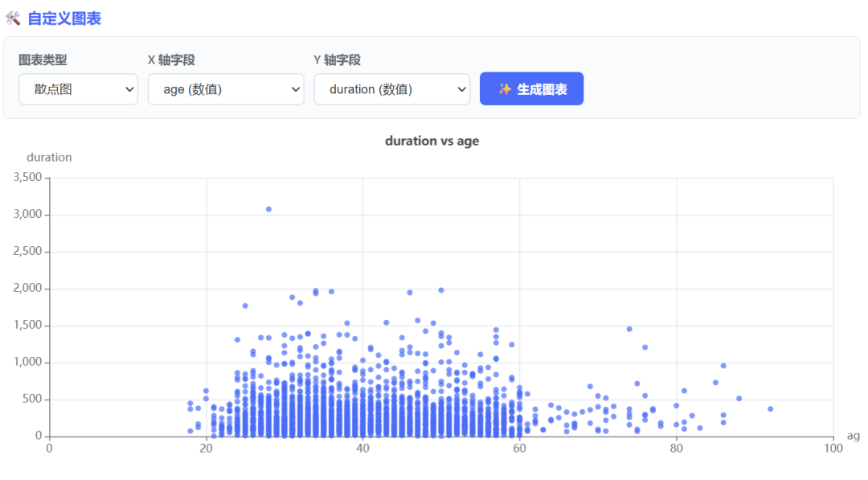
Task: Click the 生成图表 button
Action: 531,88
